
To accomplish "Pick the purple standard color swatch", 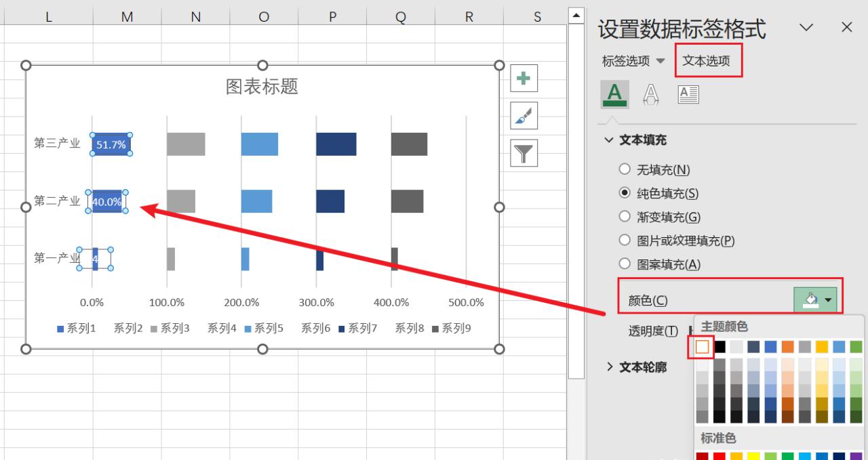I will 856,457.
